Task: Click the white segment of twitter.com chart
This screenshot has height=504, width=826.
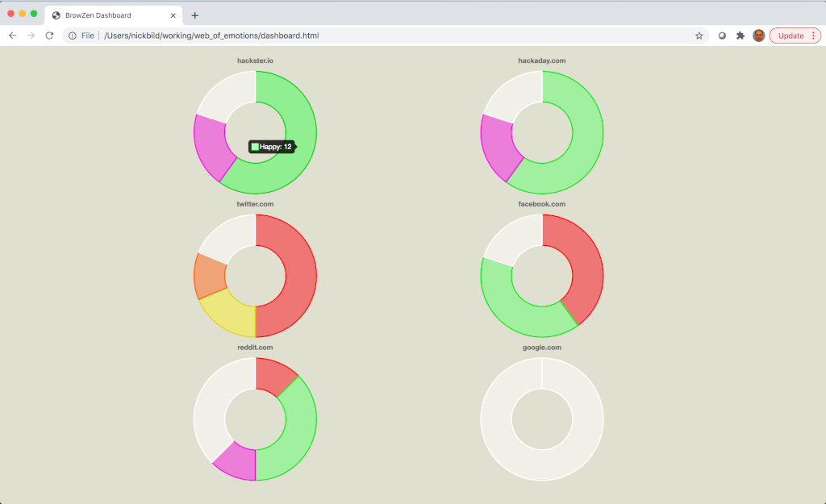Action: 230,237
